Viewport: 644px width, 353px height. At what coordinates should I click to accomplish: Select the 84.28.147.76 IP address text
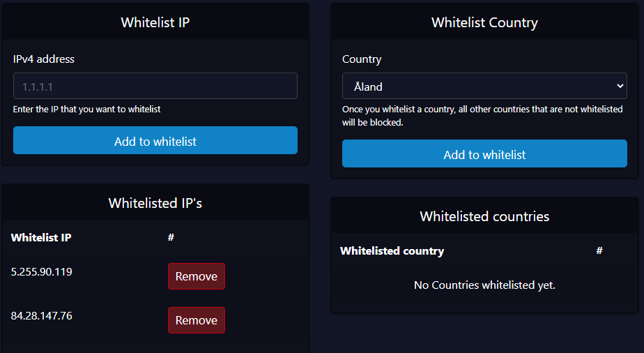42,316
